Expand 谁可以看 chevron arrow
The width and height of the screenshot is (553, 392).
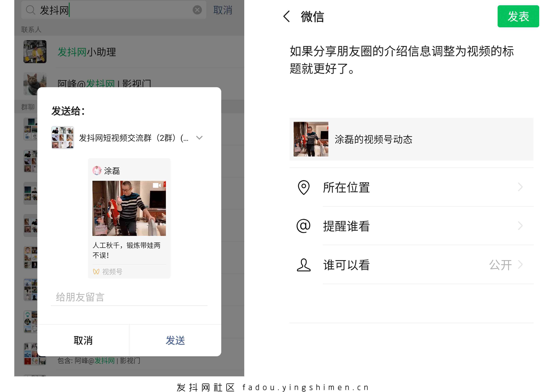tap(520, 265)
